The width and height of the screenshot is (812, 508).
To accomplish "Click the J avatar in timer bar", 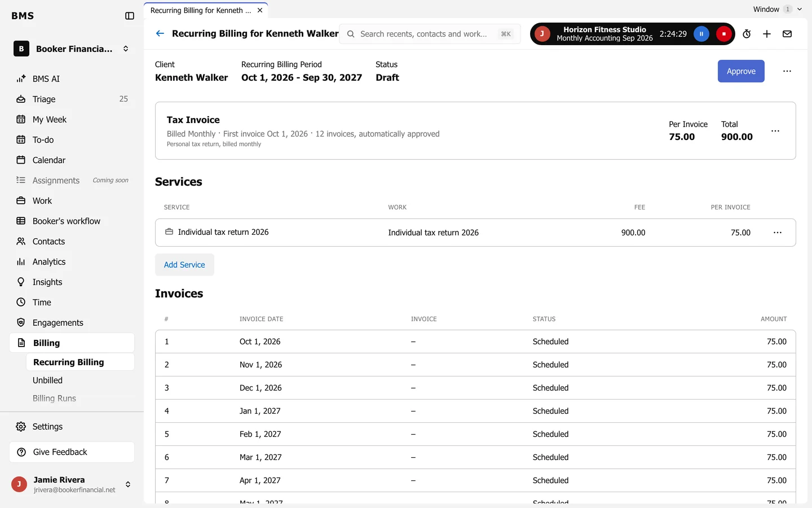I will pyautogui.click(x=542, y=34).
